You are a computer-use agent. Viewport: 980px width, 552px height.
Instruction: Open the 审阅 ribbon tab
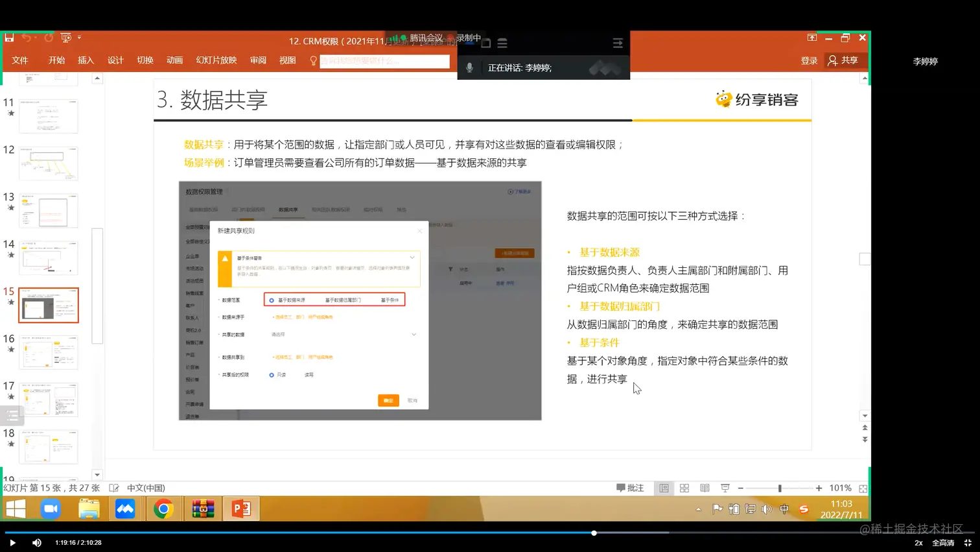[x=258, y=60]
